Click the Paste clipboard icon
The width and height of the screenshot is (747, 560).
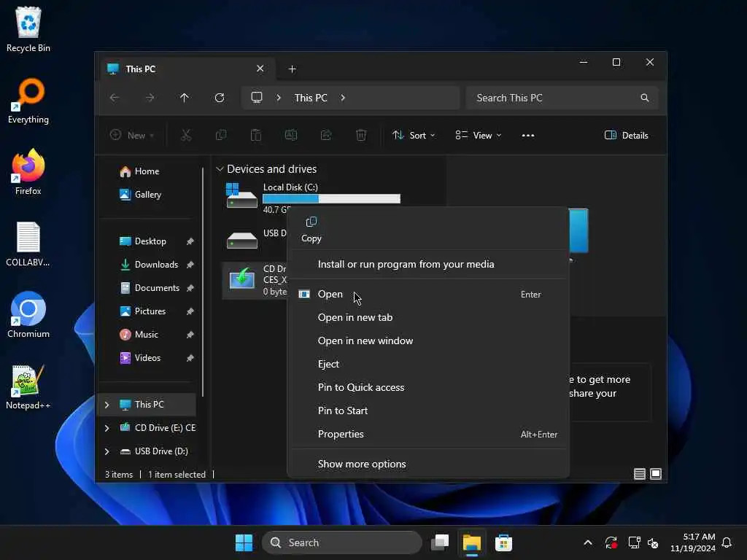click(x=256, y=135)
